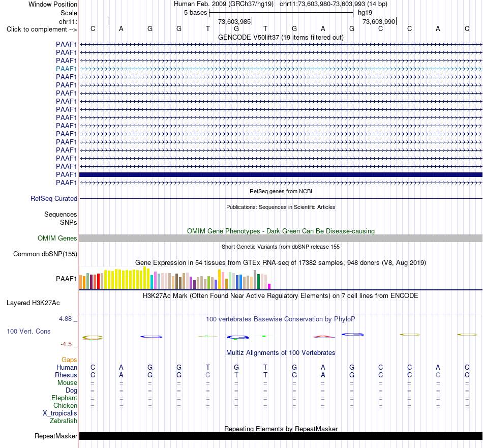This screenshot has width=483, height=448.
Task: Click the -4.5 PhyloP lower scale value
Action: (66, 344)
